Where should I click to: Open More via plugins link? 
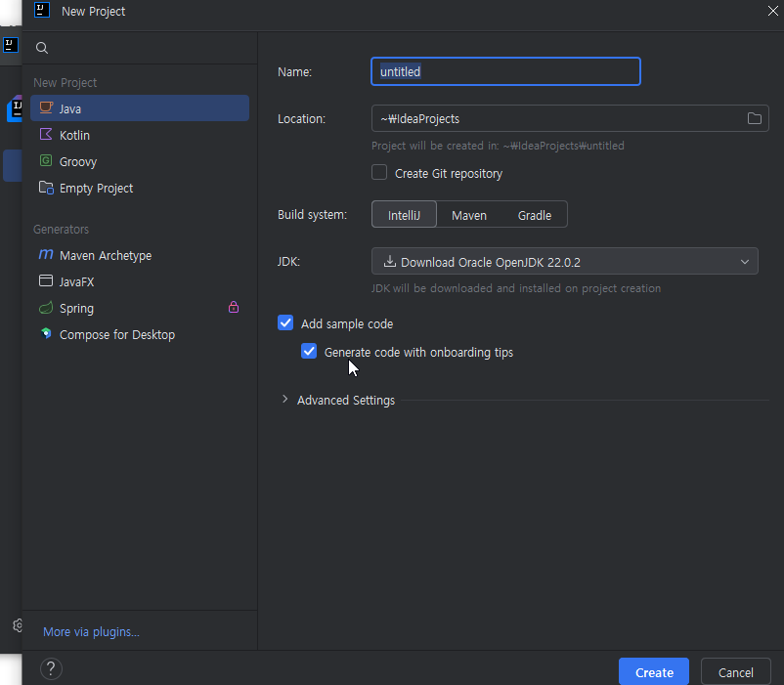[91, 631]
